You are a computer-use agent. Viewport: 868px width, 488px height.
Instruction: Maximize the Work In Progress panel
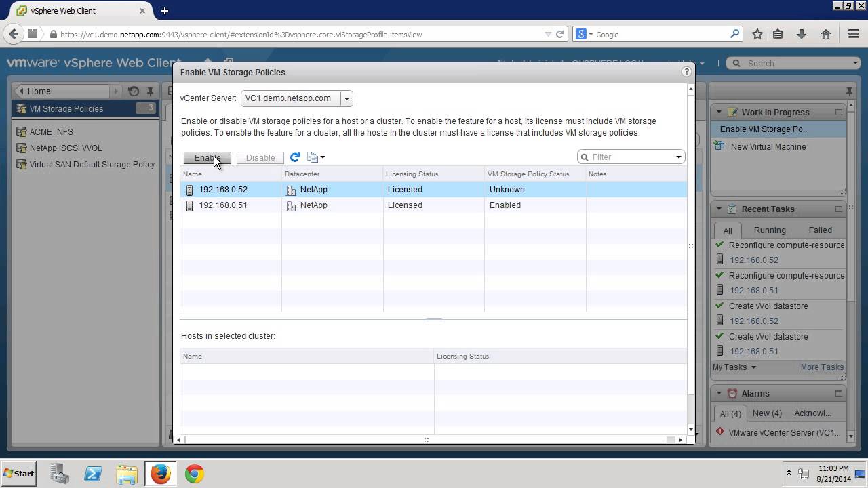tap(839, 112)
